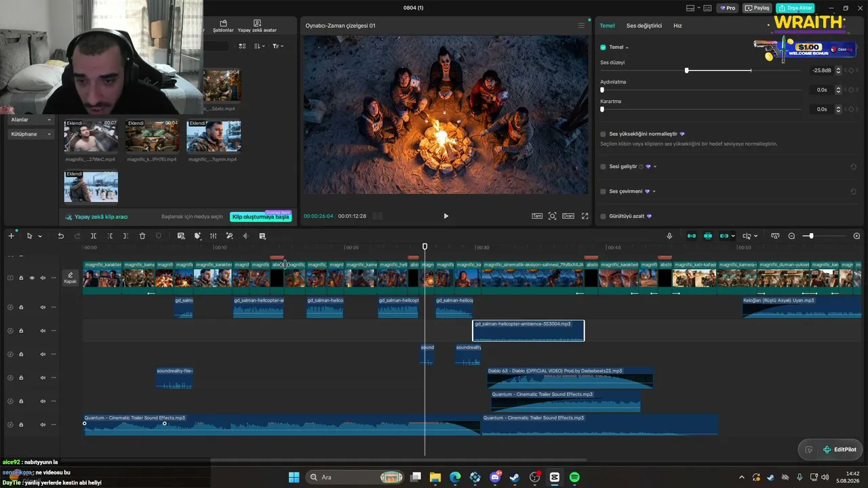Screen dimensions: 868x488
Task: Toggle auto snapping in timeline toolbar
Action: (x=707, y=236)
